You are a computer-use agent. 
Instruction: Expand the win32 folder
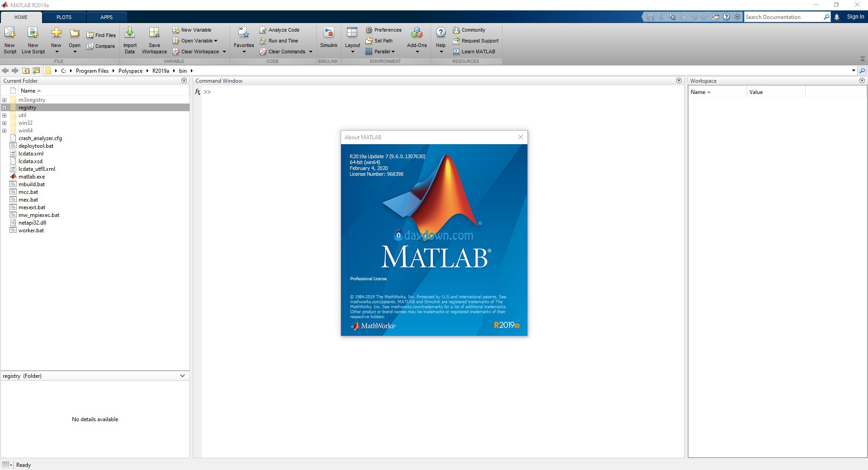5,123
